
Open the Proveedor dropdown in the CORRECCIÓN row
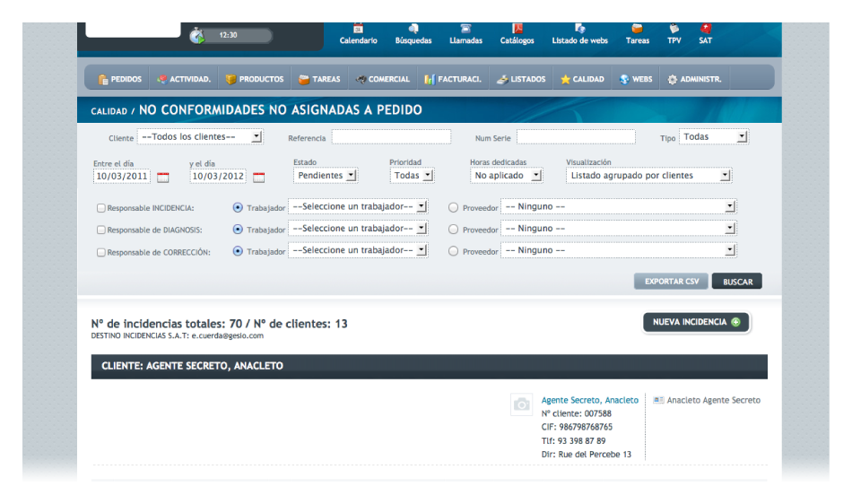pyautogui.click(x=619, y=250)
